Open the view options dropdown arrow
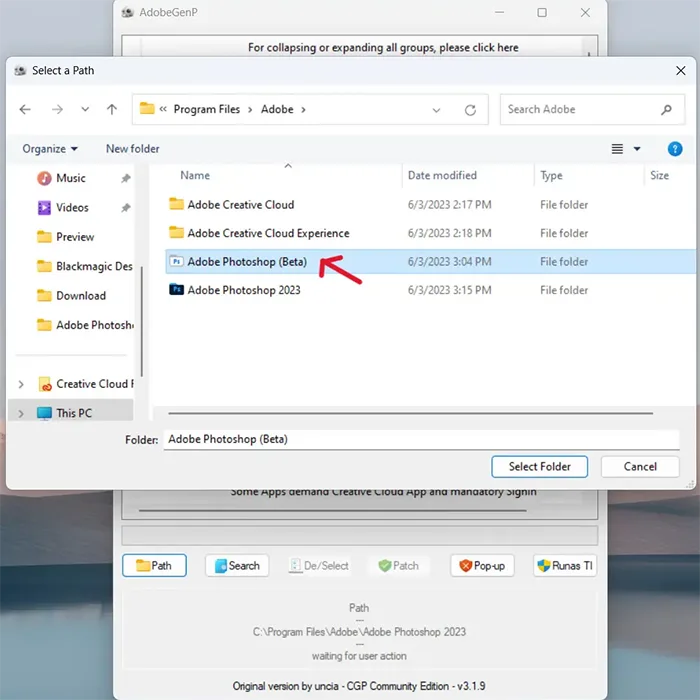700x700 pixels. 637,149
